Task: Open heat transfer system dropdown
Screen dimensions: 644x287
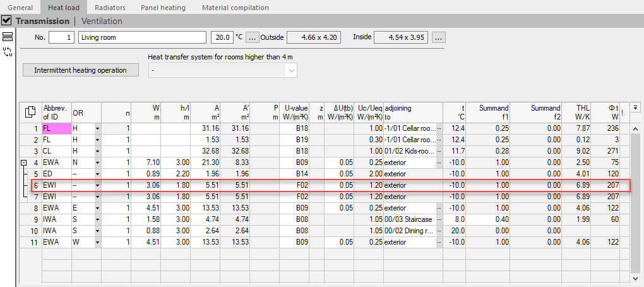Action: tap(222, 70)
